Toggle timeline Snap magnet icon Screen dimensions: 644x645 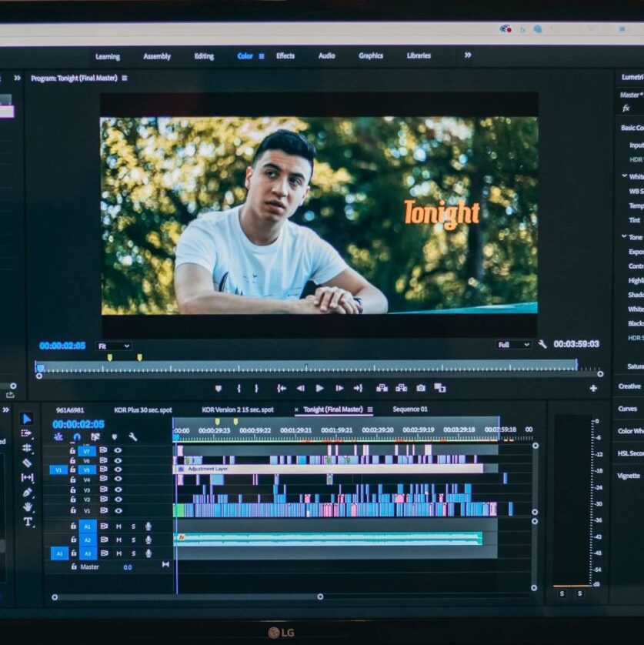(77, 437)
